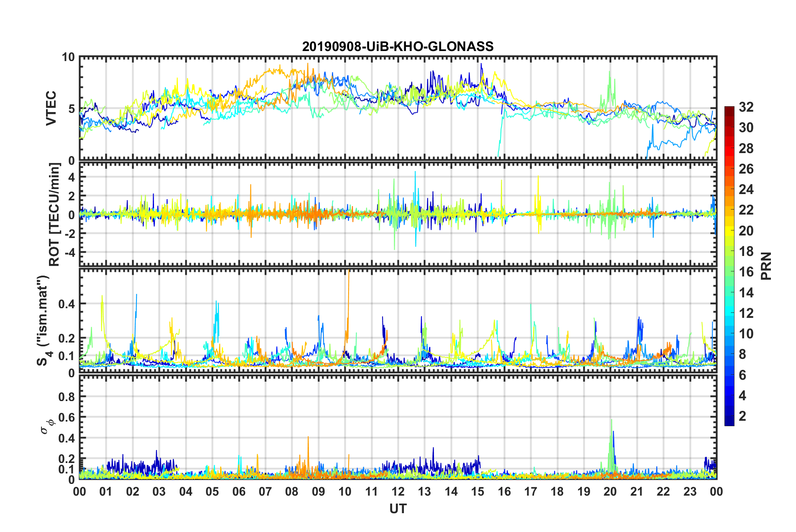Click colorbar tick label 32
Viewport: 796px width, 532px height.
tap(746, 107)
